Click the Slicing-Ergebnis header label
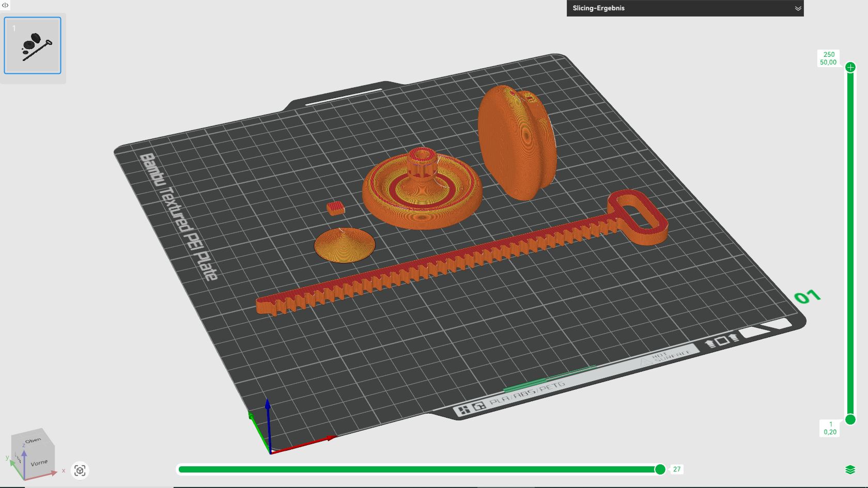This screenshot has width=868, height=488. tap(598, 8)
